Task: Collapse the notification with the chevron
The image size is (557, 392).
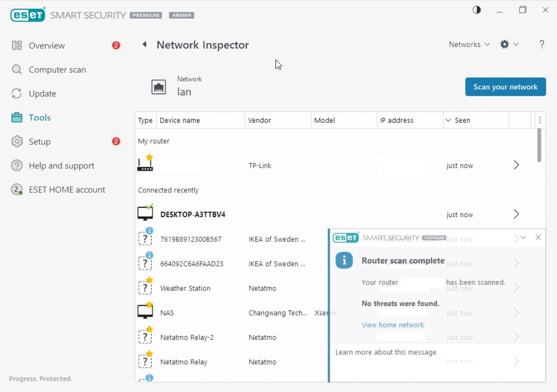Action: click(x=523, y=238)
